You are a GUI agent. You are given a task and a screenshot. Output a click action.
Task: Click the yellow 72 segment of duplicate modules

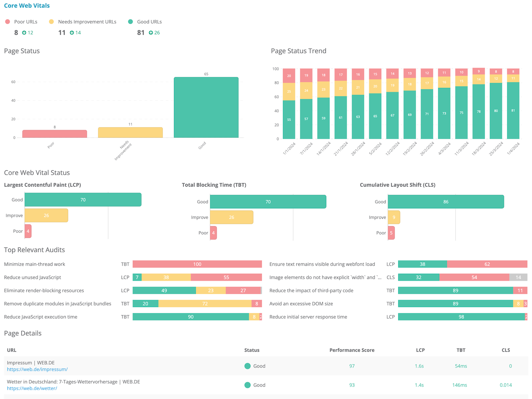click(x=205, y=304)
